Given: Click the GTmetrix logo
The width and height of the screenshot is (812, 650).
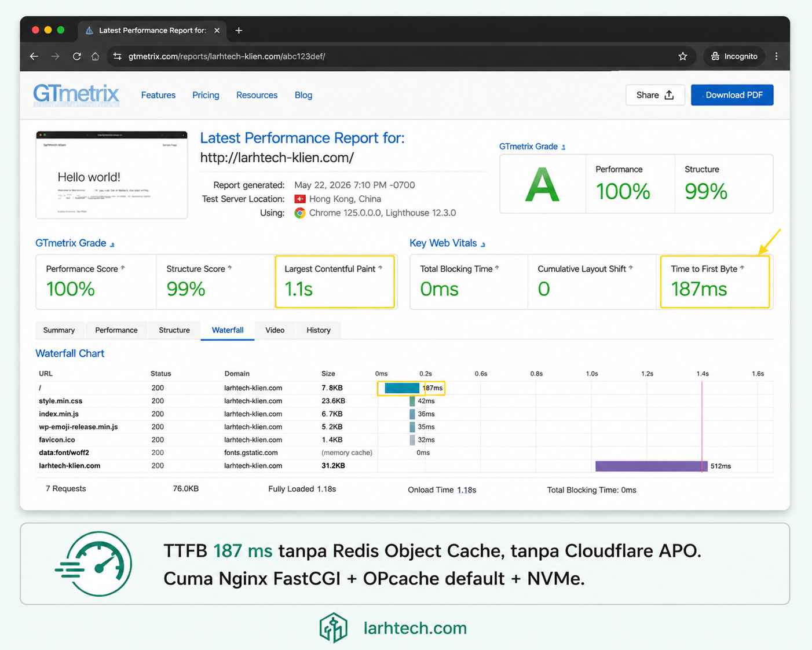Looking at the screenshot, I should (76, 94).
